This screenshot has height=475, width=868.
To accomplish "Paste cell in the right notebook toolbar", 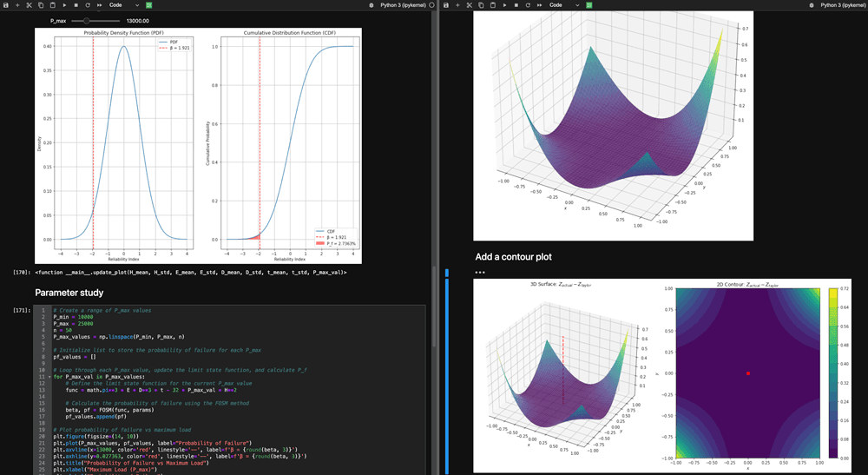I will pos(493,5).
